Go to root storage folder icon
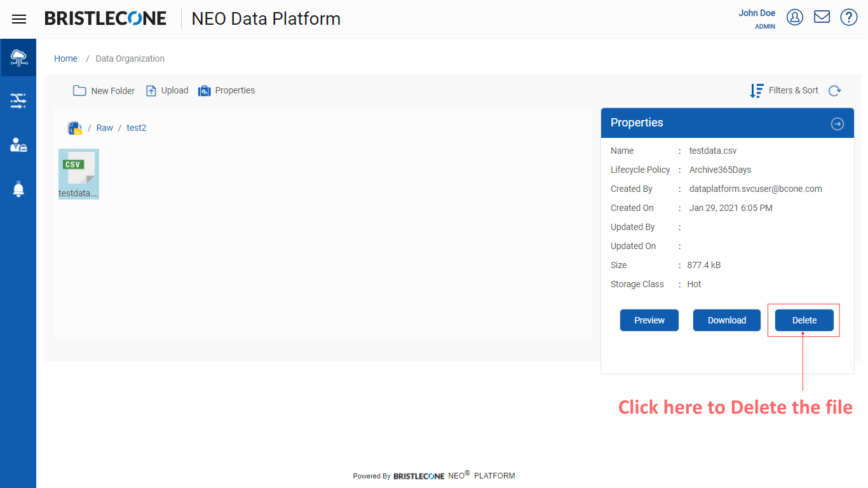Viewport: 868px width, 488px height. click(x=75, y=128)
